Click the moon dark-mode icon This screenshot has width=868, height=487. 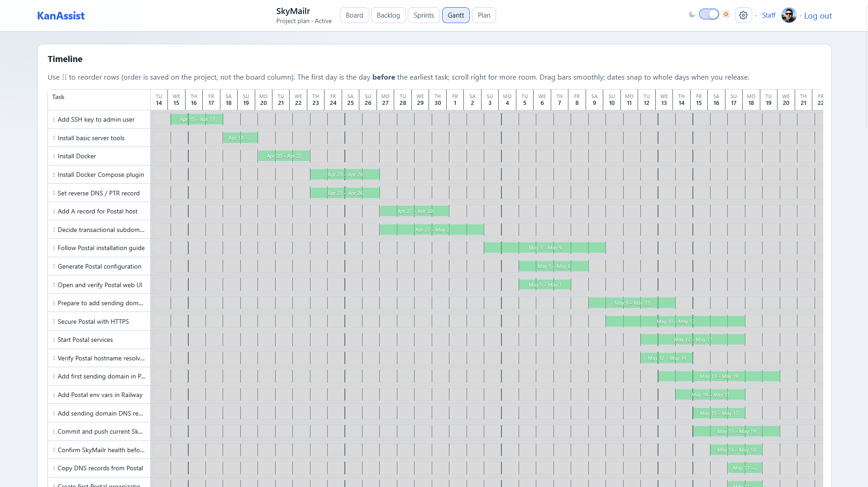click(x=692, y=14)
